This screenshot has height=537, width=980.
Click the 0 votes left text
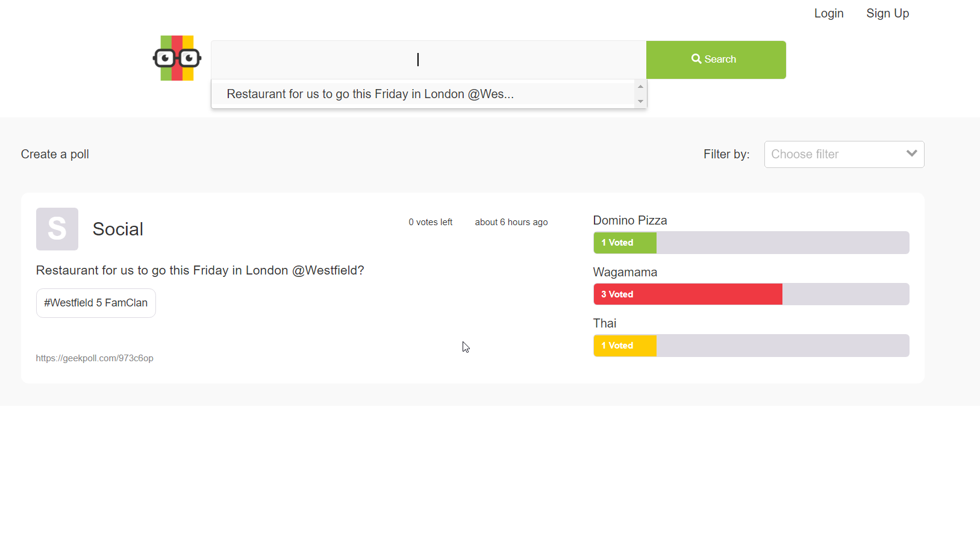(431, 222)
